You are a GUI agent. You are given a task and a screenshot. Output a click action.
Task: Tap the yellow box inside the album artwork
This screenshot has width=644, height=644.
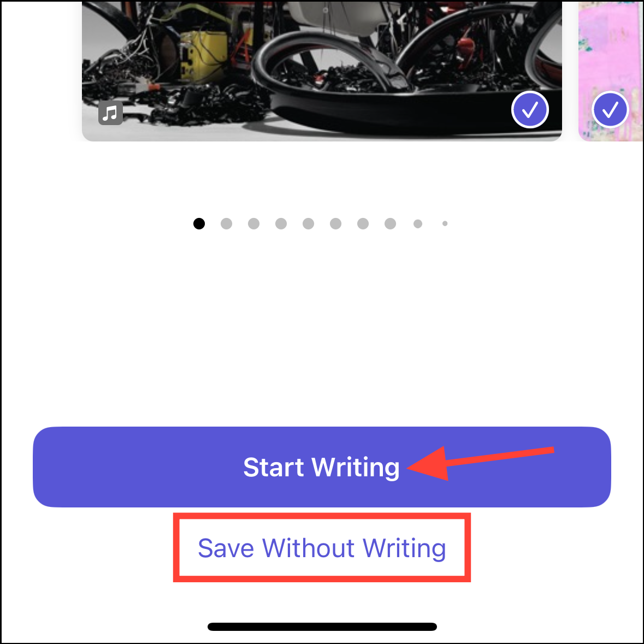coord(204,56)
